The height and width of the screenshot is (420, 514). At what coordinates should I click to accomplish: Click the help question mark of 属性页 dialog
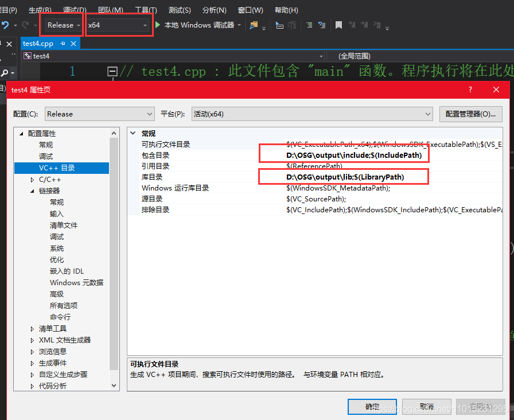click(470, 90)
